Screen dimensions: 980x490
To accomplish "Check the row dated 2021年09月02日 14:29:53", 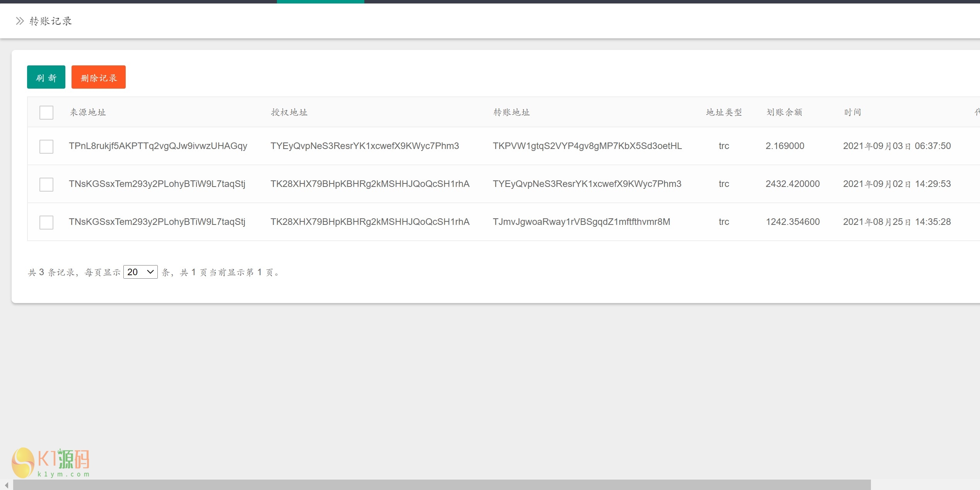I will click(46, 185).
